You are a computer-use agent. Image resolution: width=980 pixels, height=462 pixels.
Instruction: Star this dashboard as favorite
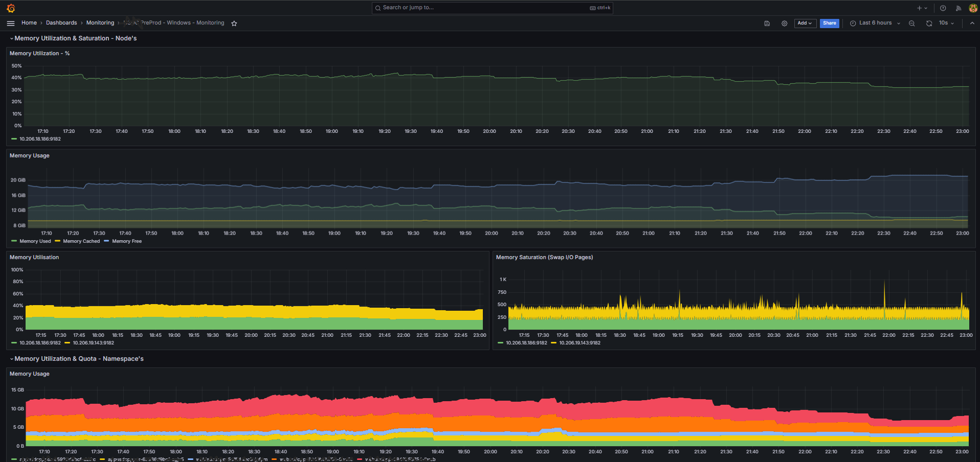(234, 24)
